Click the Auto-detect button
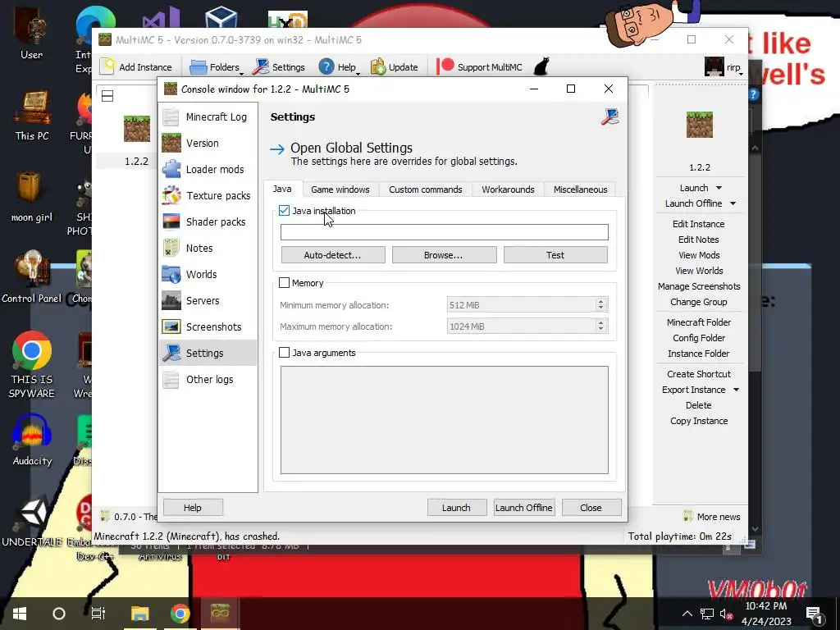 coord(333,255)
